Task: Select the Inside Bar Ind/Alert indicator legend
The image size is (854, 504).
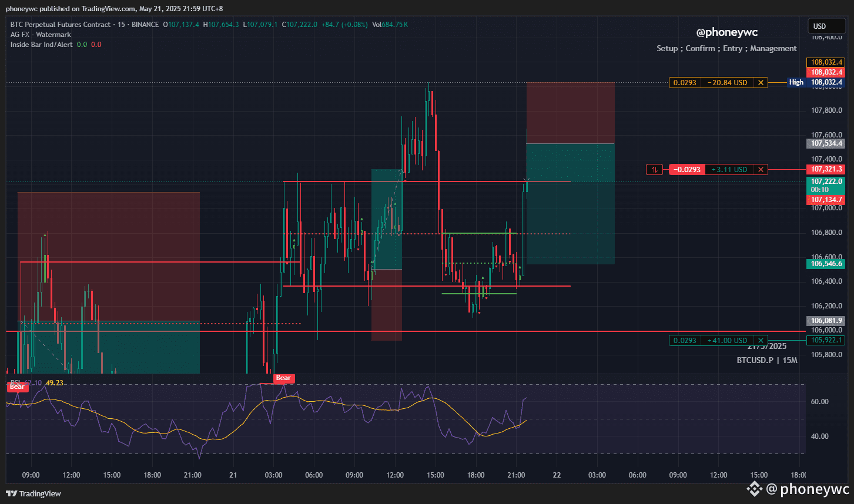Action: pyautogui.click(x=42, y=45)
